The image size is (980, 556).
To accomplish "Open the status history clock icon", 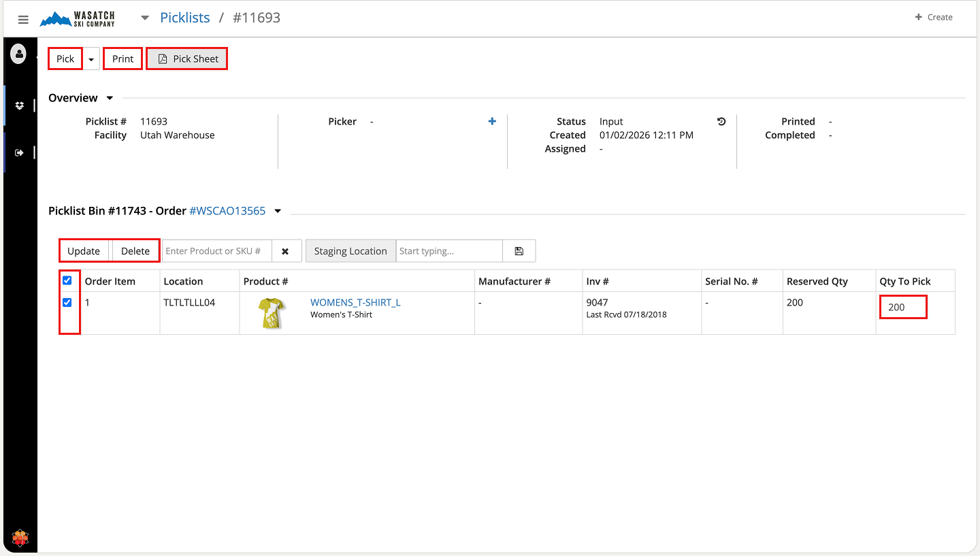I will click(721, 121).
